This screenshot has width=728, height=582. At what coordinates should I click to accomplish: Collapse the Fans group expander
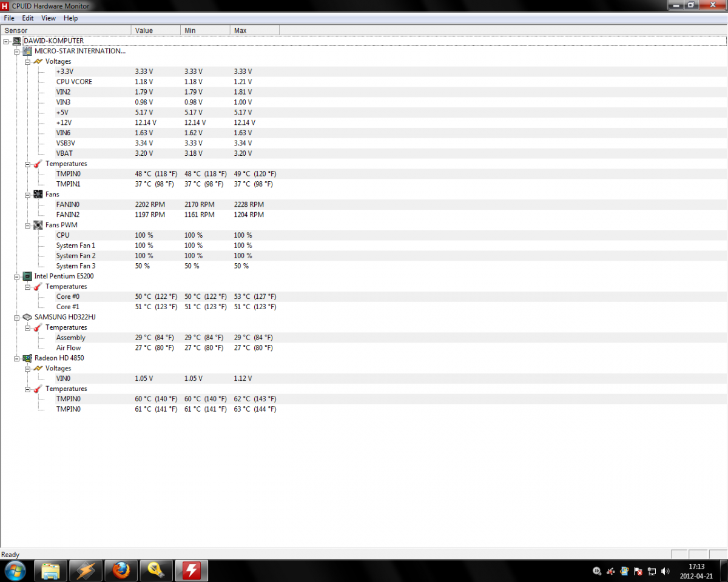tap(27, 194)
